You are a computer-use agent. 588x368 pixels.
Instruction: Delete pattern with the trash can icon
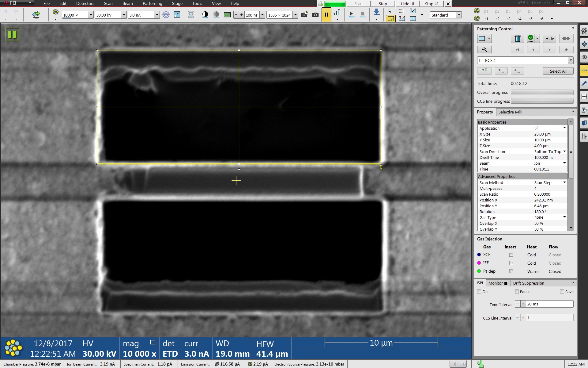point(517,39)
